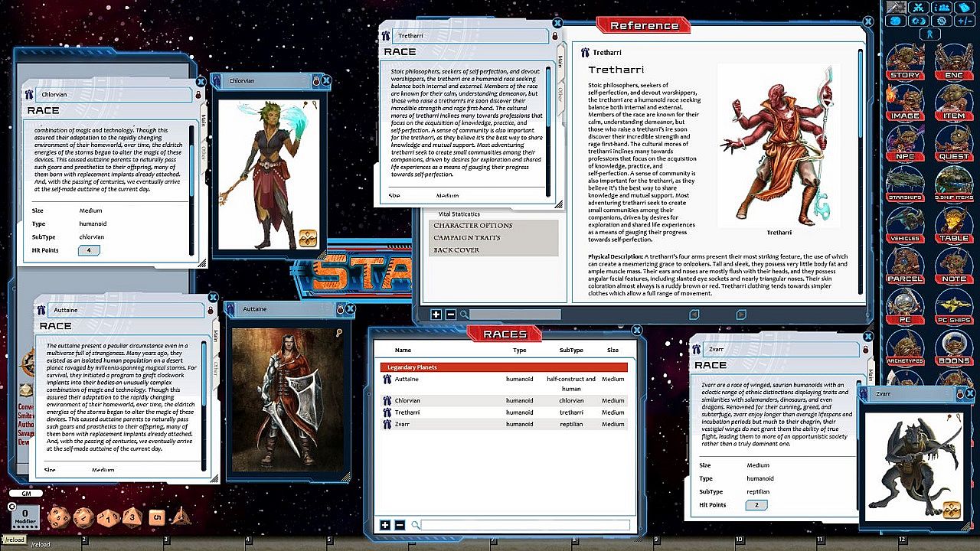Open the Tretharri row link in Races
Viewport: 980px width, 551px height.
(x=387, y=412)
